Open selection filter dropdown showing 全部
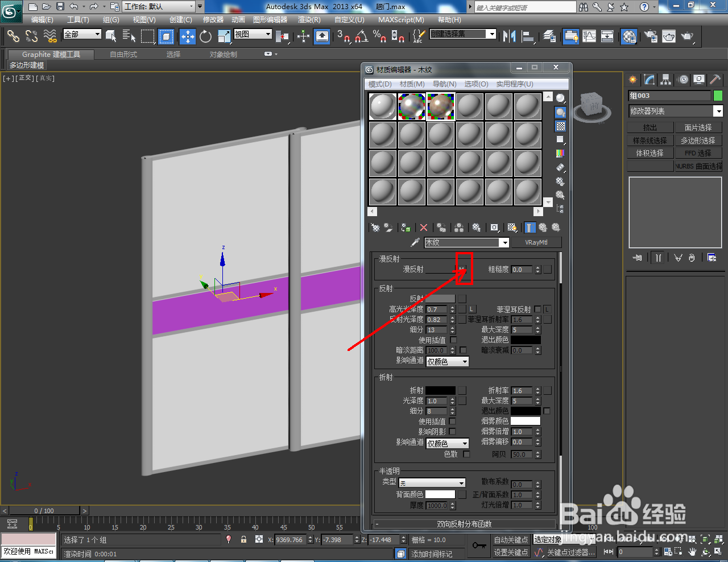Viewport: 728px width, 562px height. (x=82, y=35)
